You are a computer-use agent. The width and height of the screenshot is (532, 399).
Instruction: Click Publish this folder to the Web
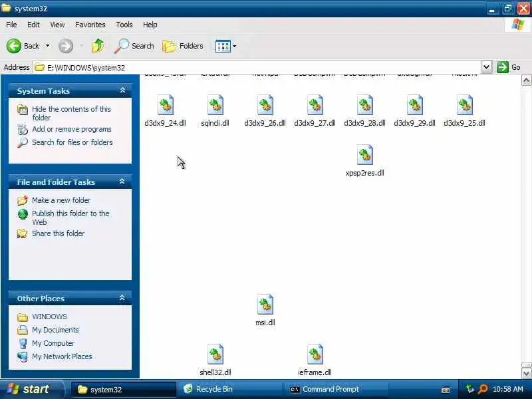click(70, 218)
